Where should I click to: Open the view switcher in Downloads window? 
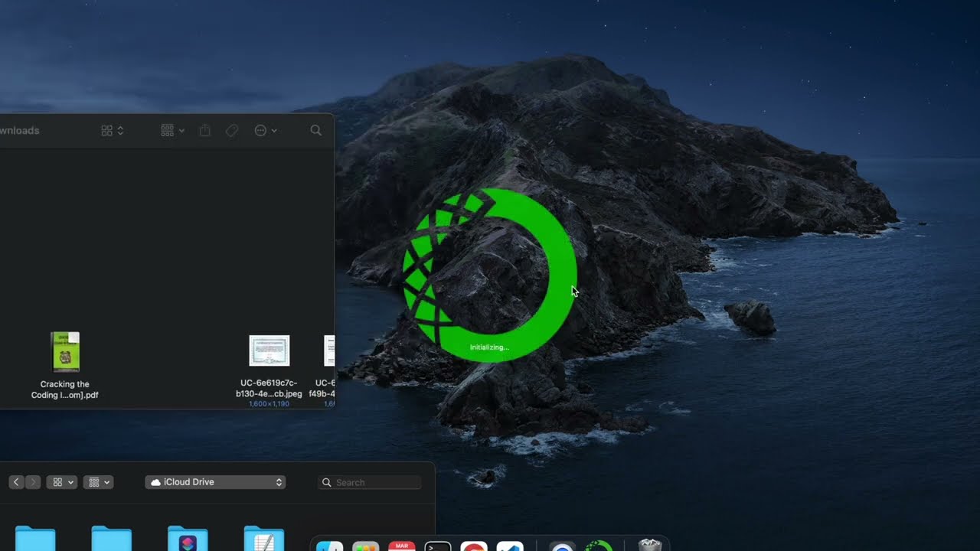[x=112, y=131]
